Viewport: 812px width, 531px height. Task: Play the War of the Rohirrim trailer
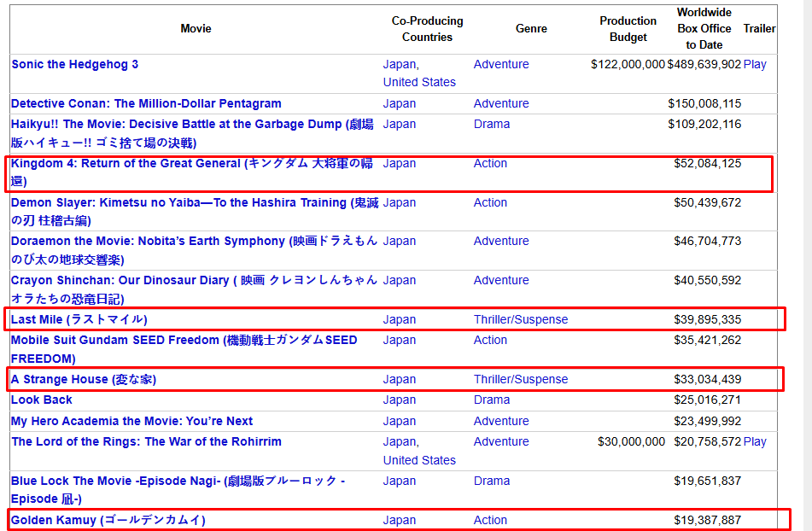pyautogui.click(x=755, y=442)
